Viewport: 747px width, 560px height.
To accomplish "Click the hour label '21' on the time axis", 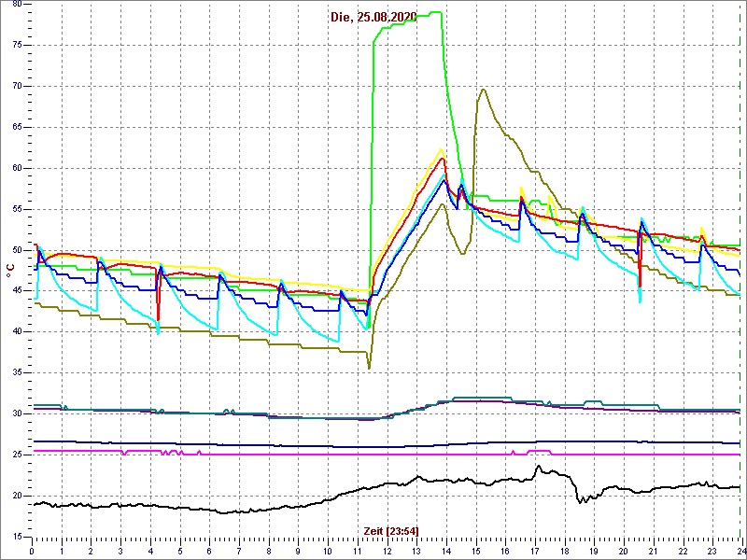I will click(652, 549).
